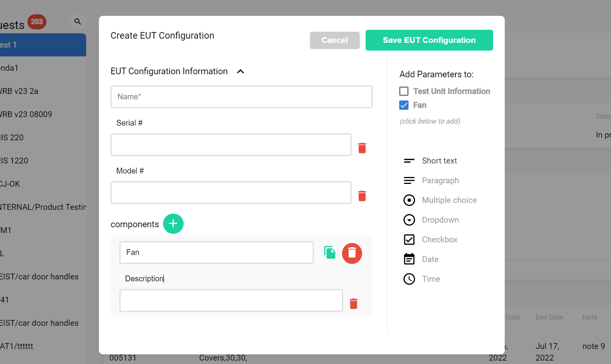The image size is (611, 364).
Task: Enable the Test Unit Information checkbox
Action: [404, 91]
